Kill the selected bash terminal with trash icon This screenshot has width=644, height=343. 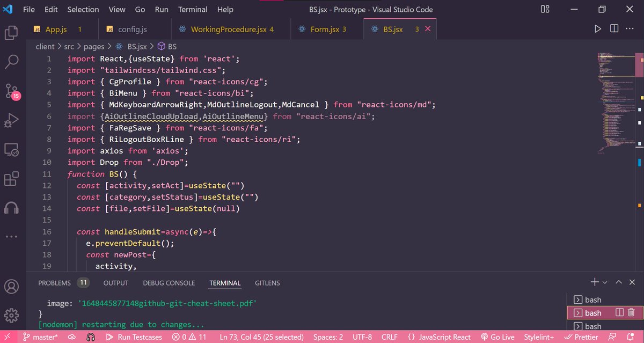pyautogui.click(x=632, y=312)
